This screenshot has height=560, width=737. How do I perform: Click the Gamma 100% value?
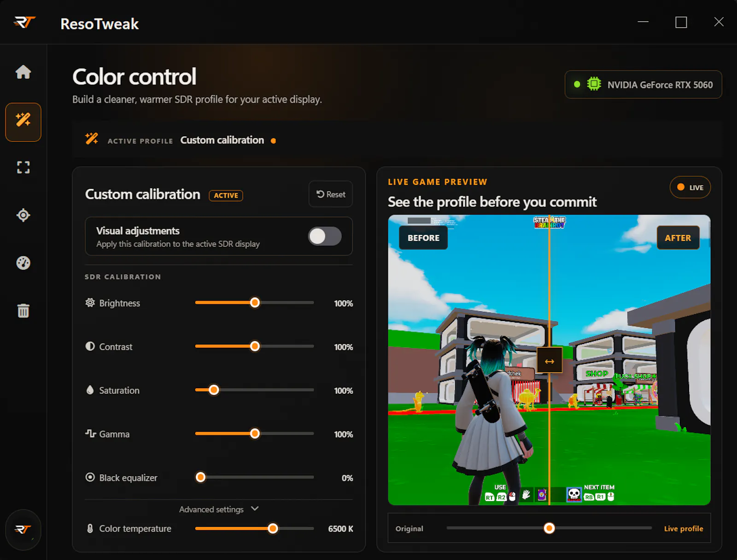pyautogui.click(x=344, y=434)
